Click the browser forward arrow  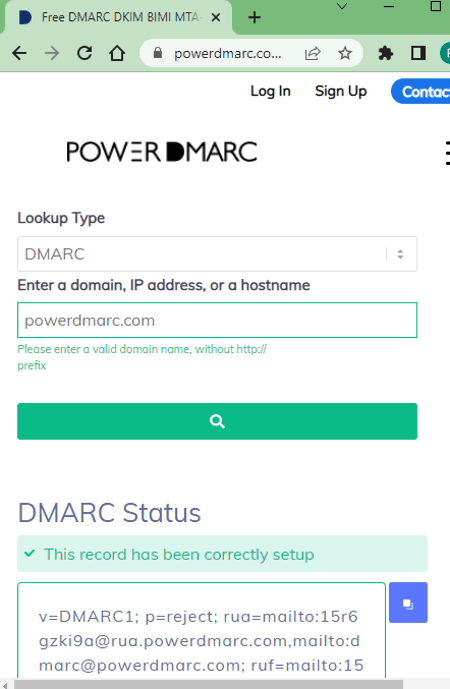[52, 54]
